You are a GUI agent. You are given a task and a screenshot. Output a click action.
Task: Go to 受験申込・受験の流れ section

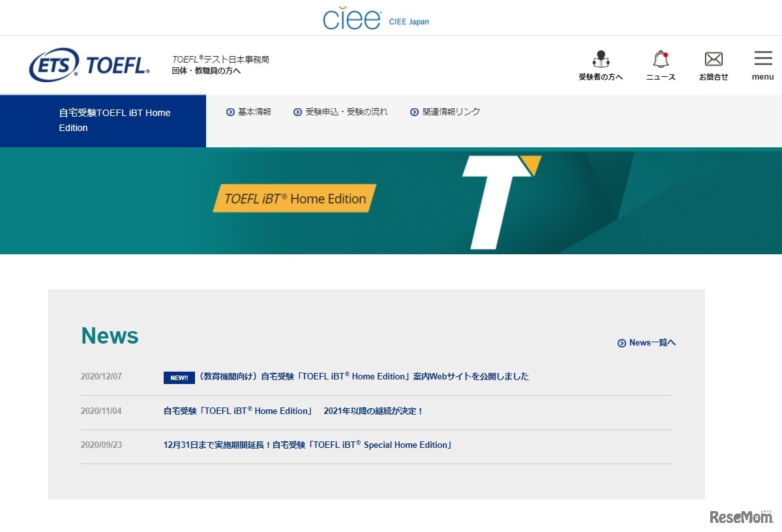pos(346,111)
